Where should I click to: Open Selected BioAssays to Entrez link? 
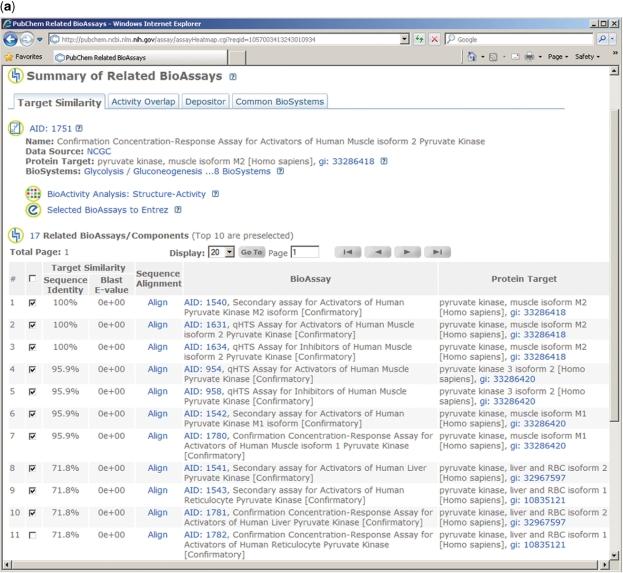107,210
